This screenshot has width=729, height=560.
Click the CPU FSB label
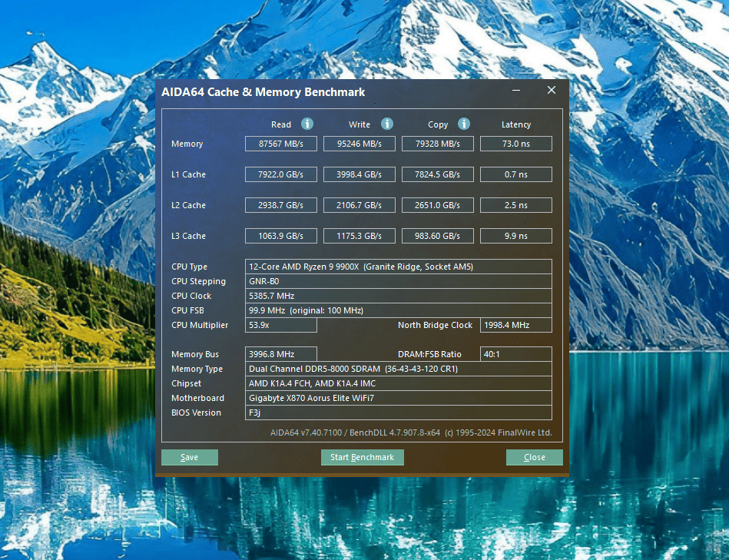(187, 310)
